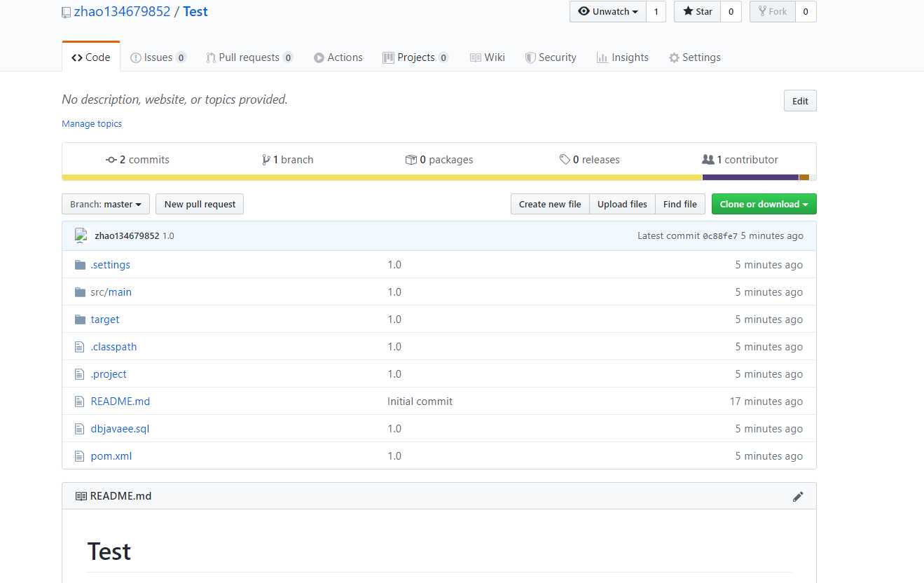
Task: Star this repository
Action: tap(697, 11)
